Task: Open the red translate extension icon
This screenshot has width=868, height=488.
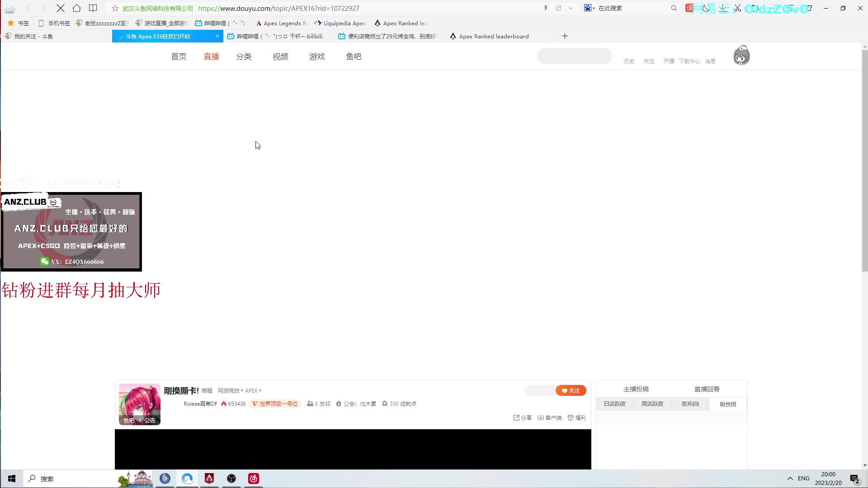Action: pyautogui.click(x=689, y=8)
